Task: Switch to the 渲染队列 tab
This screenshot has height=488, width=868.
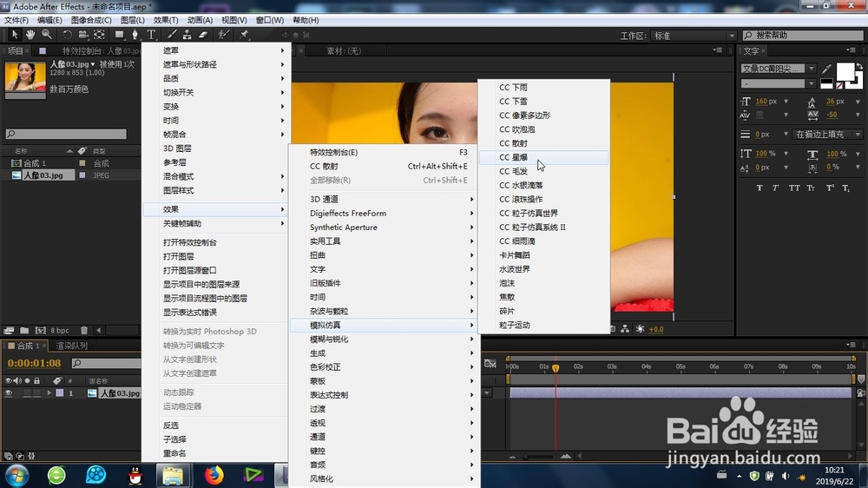Action: (72, 346)
